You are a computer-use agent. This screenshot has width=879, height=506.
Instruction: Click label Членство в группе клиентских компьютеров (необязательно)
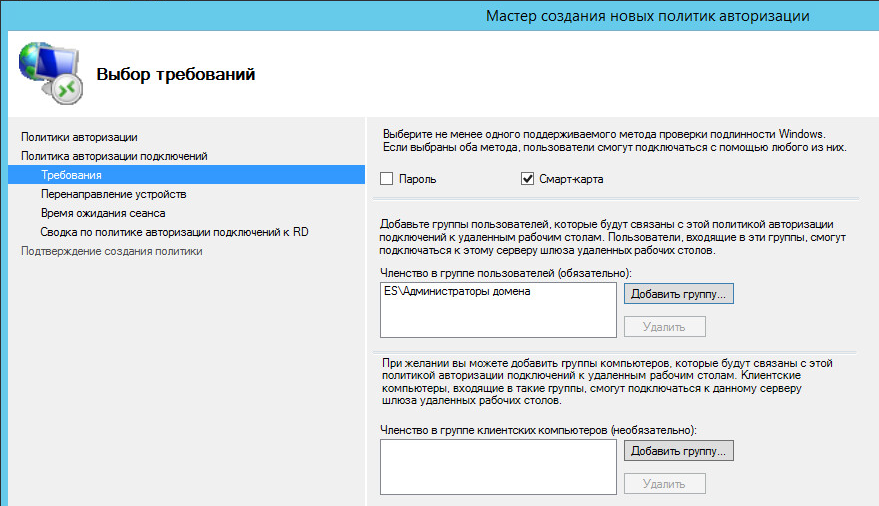[538, 430]
